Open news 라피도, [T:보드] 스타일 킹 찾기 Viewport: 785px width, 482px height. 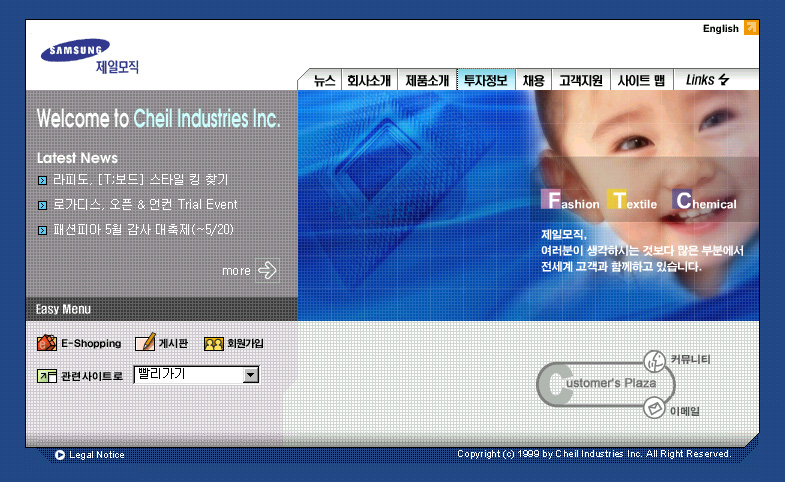141,180
